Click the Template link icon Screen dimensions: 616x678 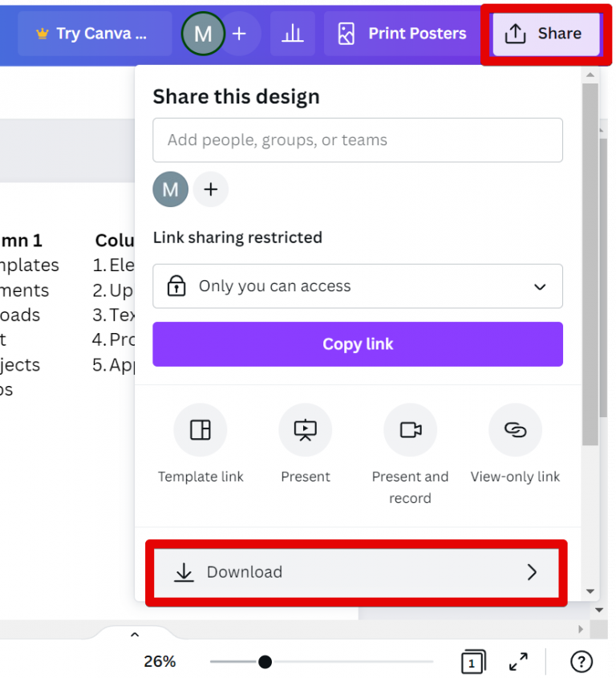tap(201, 429)
